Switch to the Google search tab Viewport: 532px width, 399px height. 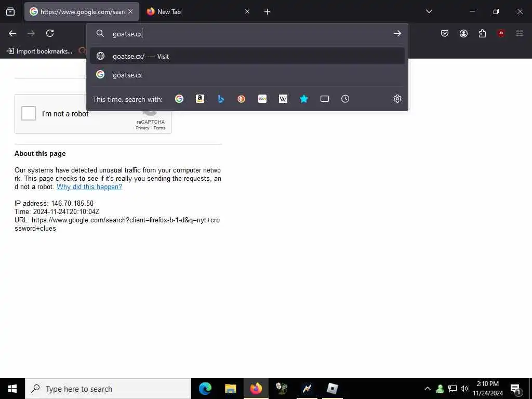point(82,11)
